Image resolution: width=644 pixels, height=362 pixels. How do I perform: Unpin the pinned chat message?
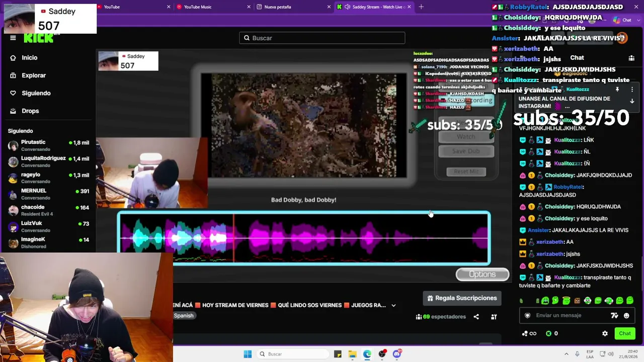point(617,89)
